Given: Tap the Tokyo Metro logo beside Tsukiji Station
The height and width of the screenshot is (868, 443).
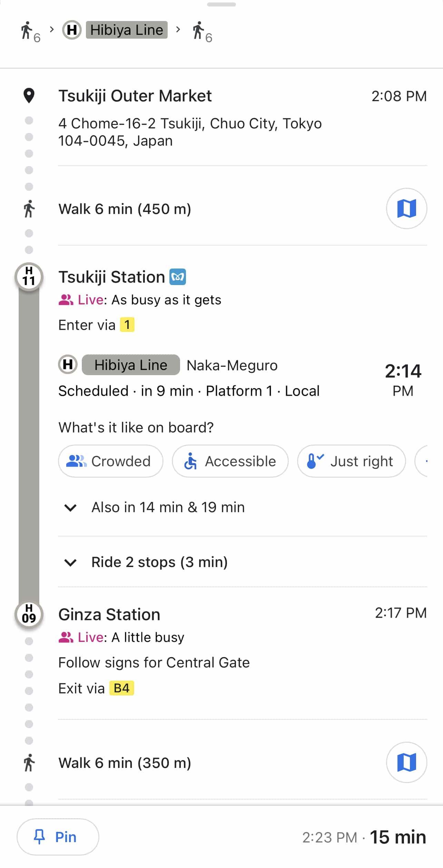Looking at the screenshot, I should (178, 277).
